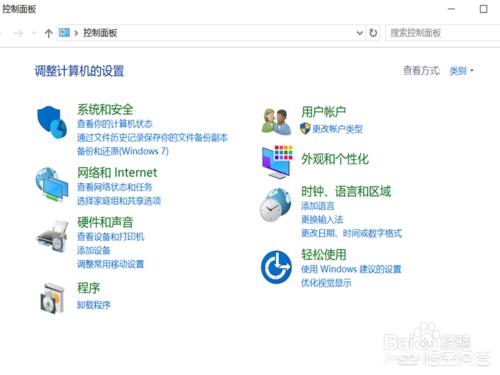The height and width of the screenshot is (375, 500).
Task: Open 更改日期、时间或数字格式 link
Action: pyautogui.click(x=351, y=233)
